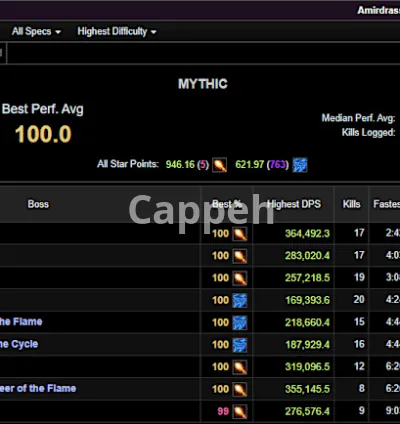Click the Kills Logged label
400x424 pixels.
368,133
